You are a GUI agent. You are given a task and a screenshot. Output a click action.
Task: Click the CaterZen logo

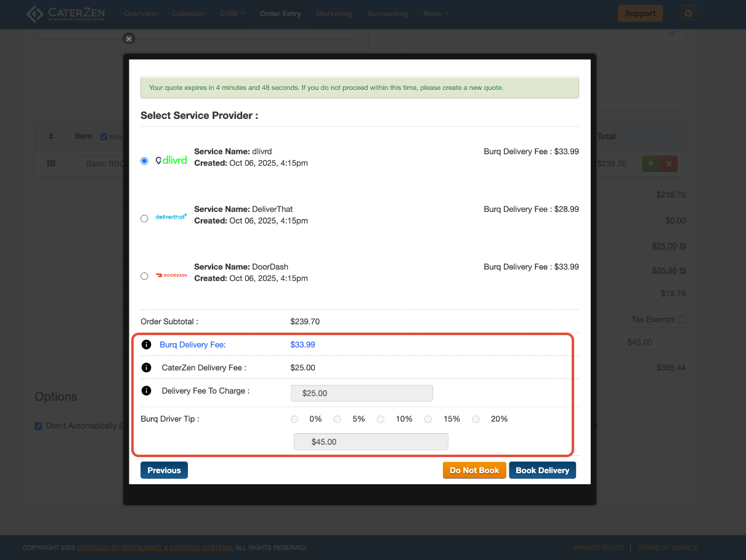click(x=66, y=14)
